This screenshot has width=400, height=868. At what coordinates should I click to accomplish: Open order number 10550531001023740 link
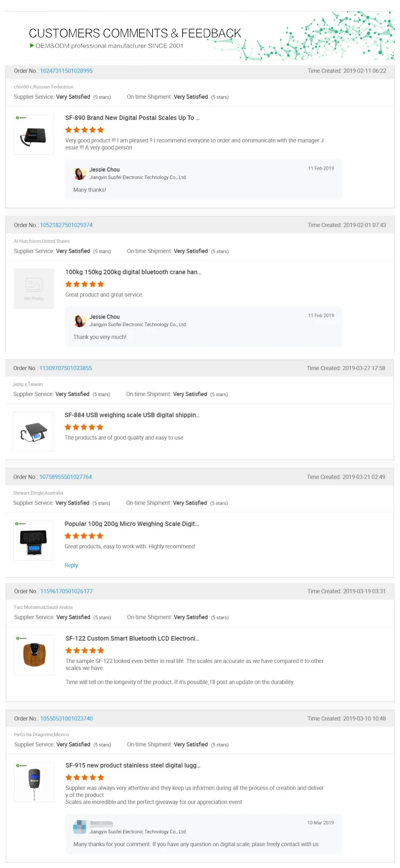tap(66, 719)
